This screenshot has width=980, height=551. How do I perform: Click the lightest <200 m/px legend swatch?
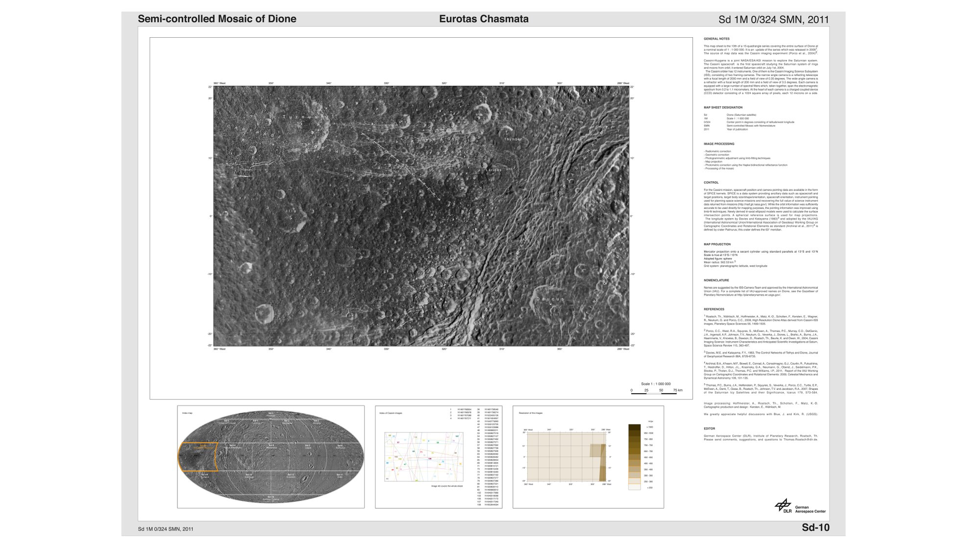634,487
